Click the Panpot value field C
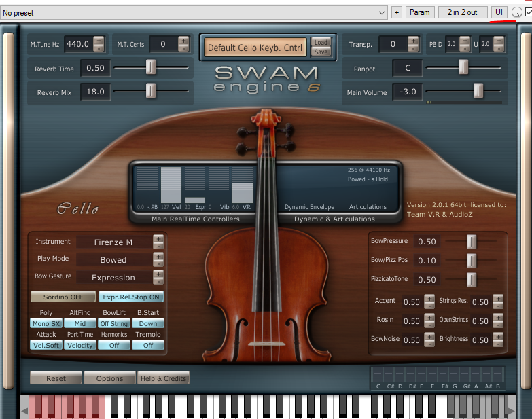 tap(408, 68)
